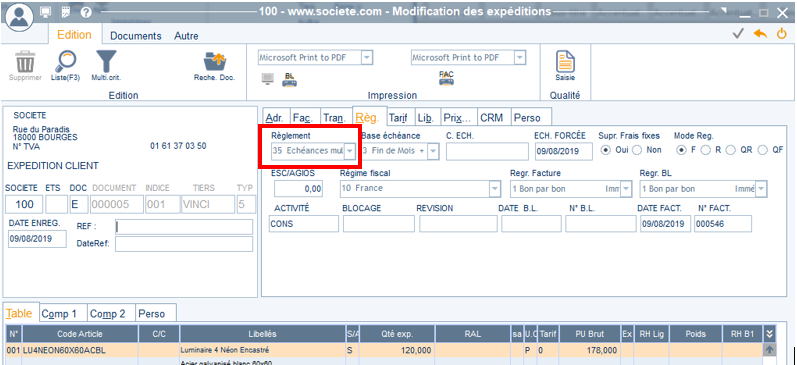Select Mode Reg. option R

tap(705, 150)
